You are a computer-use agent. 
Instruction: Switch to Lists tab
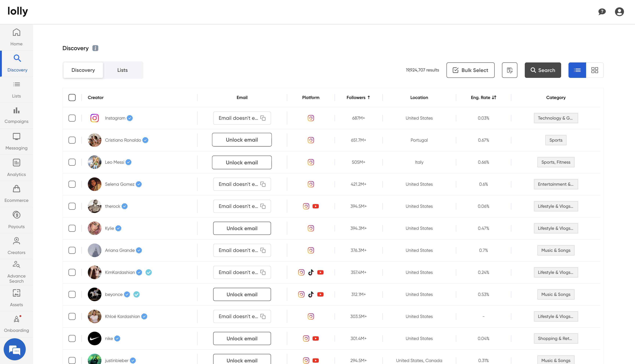[x=122, y=70]
